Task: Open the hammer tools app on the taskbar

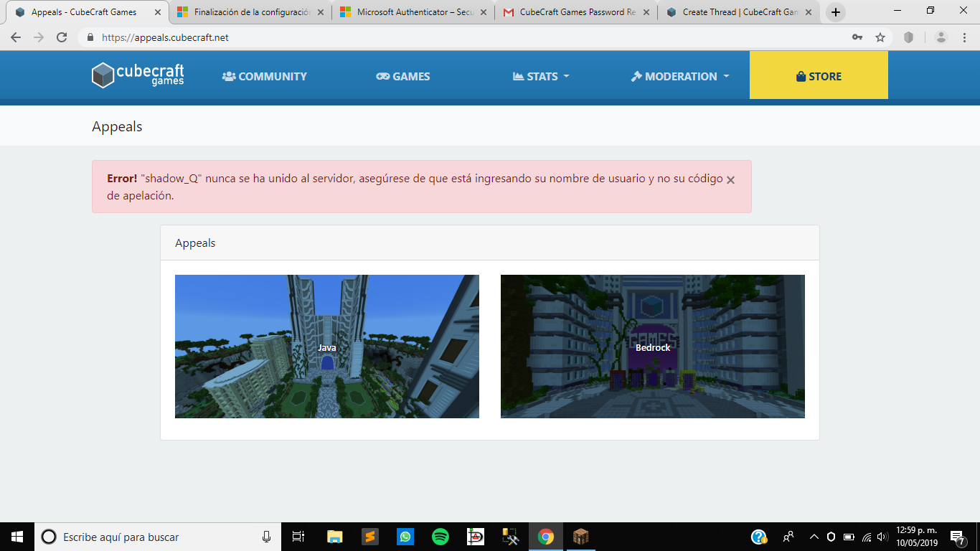Action: click(511, 537)
